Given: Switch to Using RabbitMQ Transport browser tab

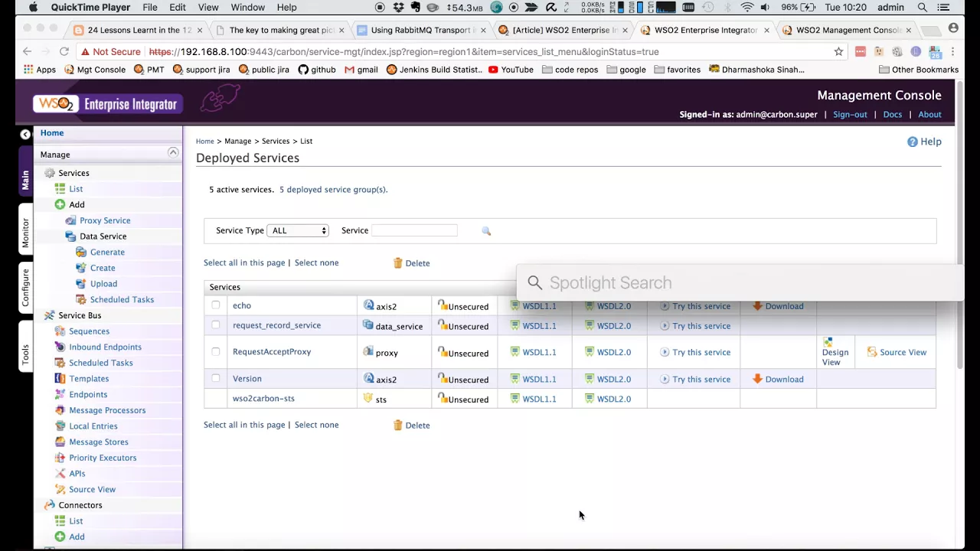Looking at the screenshot, I should tap(423, 31).
